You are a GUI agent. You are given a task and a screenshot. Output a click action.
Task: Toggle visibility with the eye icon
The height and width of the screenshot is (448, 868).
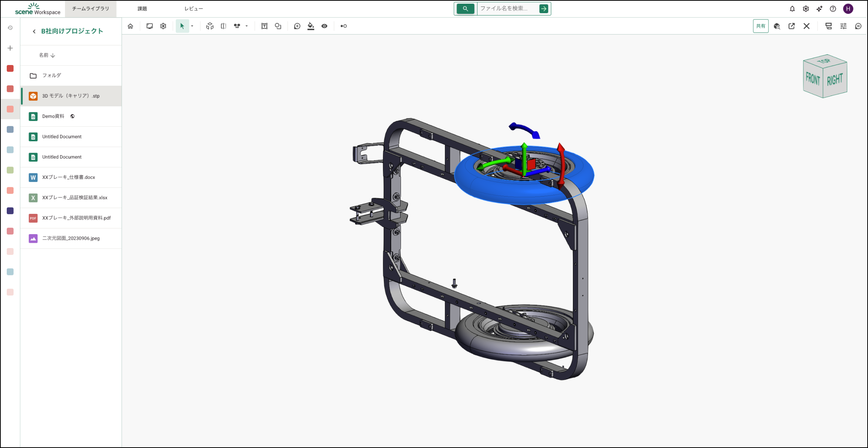point(324,26)
